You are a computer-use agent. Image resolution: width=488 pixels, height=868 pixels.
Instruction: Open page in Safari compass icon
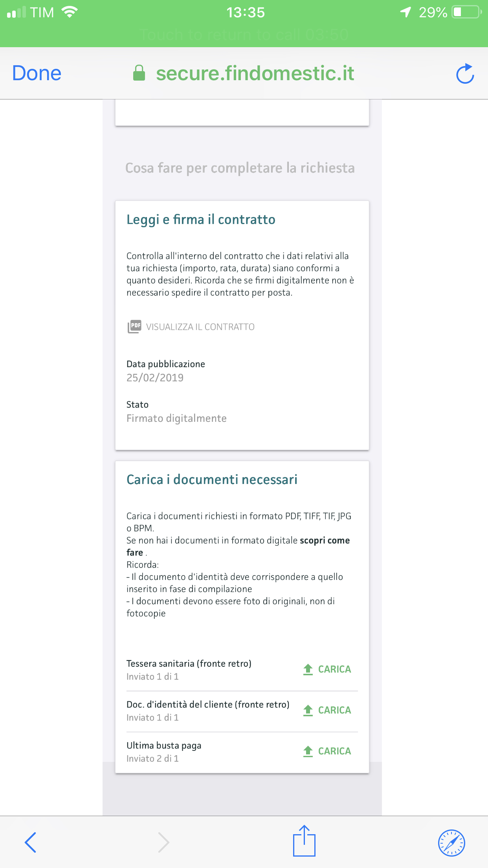451,842
